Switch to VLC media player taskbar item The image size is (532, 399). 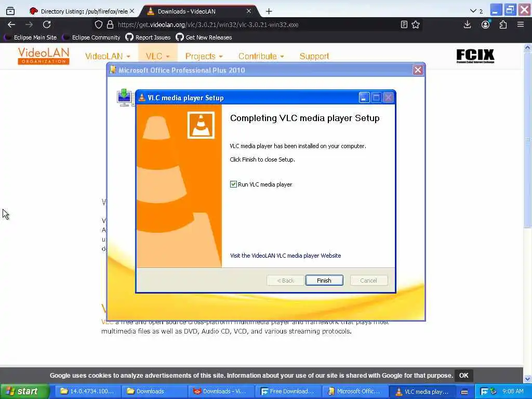pos(421,392)
